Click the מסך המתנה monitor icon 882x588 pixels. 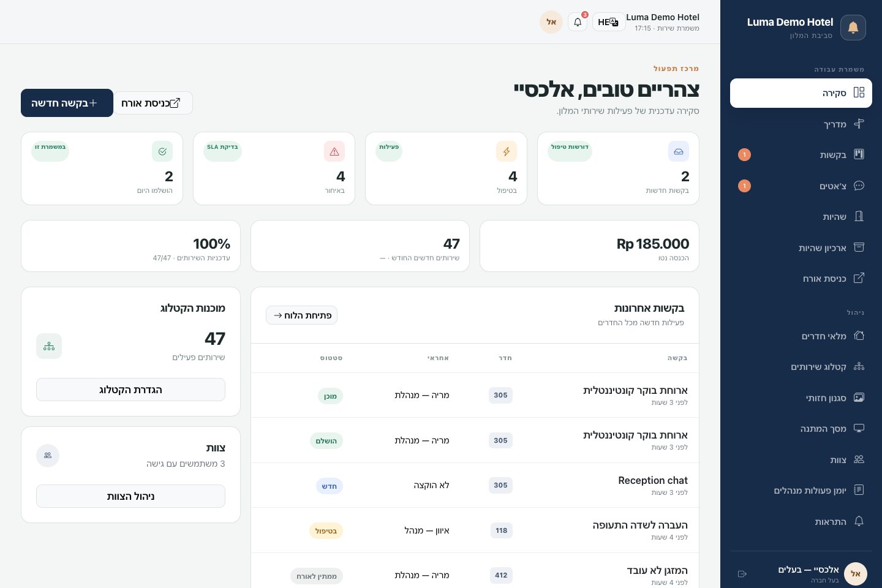click(859, 428)
